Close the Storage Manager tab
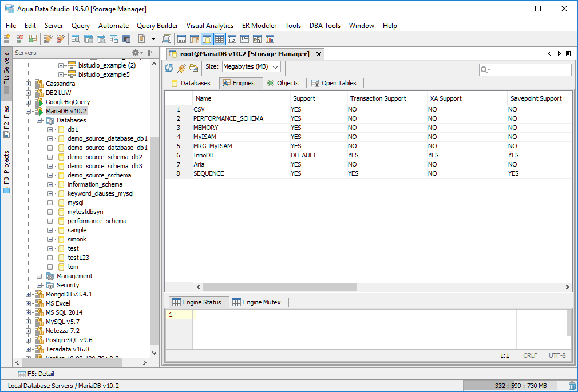 pyautogui.click(x=319, y=54)
